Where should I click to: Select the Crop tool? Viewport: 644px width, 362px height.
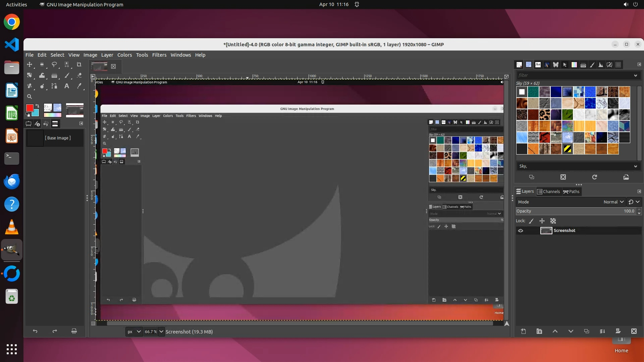pos(79,64)
